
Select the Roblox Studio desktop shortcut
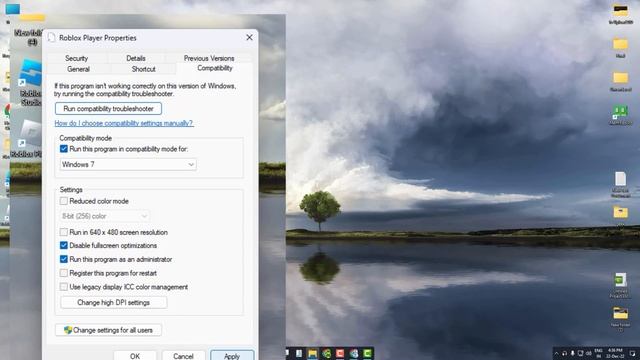coord(31,82)
